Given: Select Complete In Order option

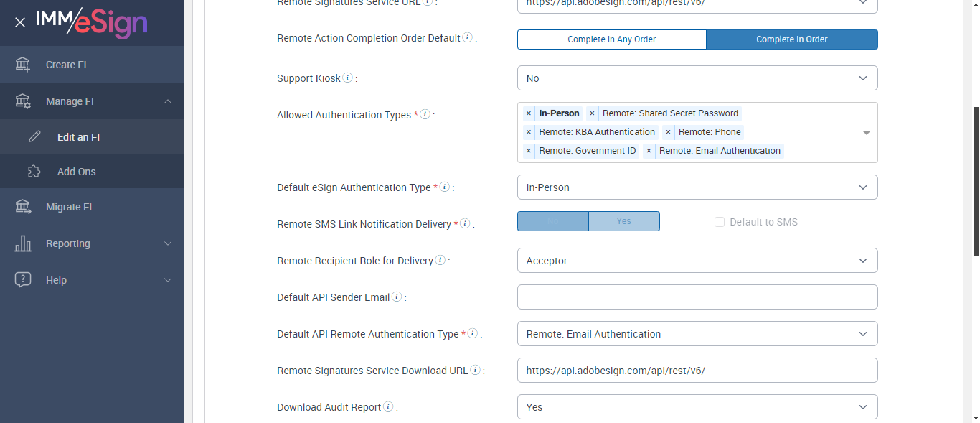Looking at the screenshot, I should pyautogui.click(x=791, y=39).
